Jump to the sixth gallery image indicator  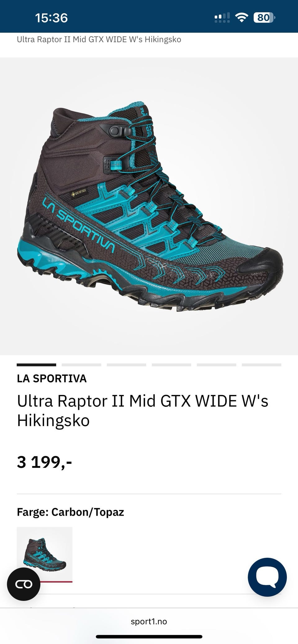[x=261, y=365]
